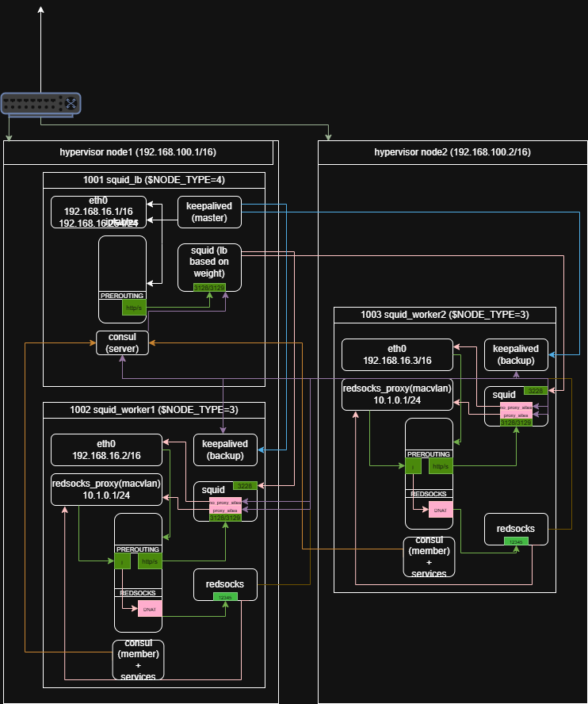Select the eth0 192.168.16.3/16 box
Image resolution: width=588 pixels, height=704 pixels.
tap(397, 354)
